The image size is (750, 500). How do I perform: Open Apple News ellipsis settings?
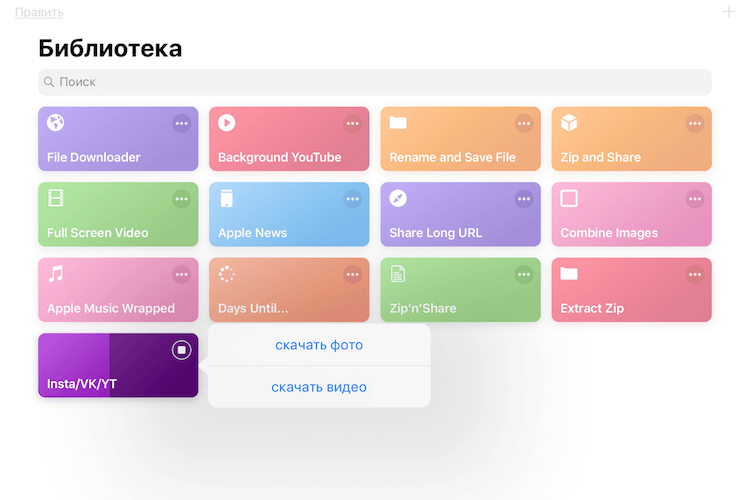(x=353, y=199)
